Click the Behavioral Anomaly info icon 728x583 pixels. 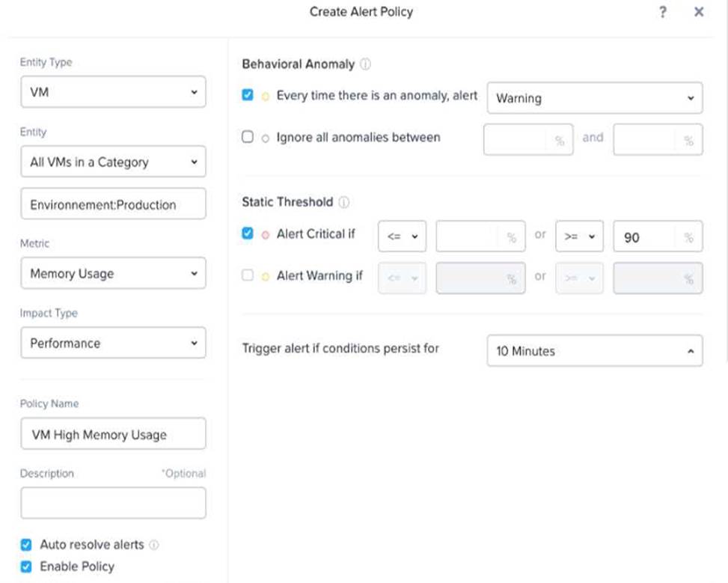(365, 64)
